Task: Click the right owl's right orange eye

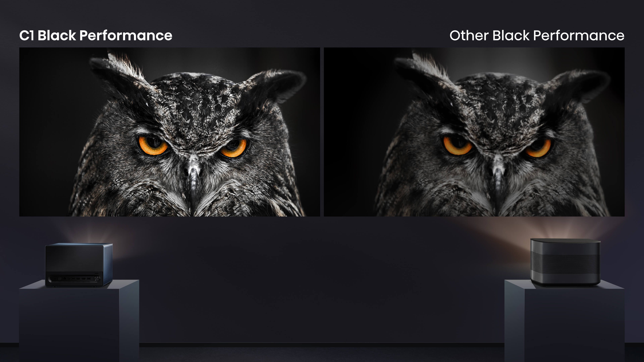Action: (x=538, y=148)
